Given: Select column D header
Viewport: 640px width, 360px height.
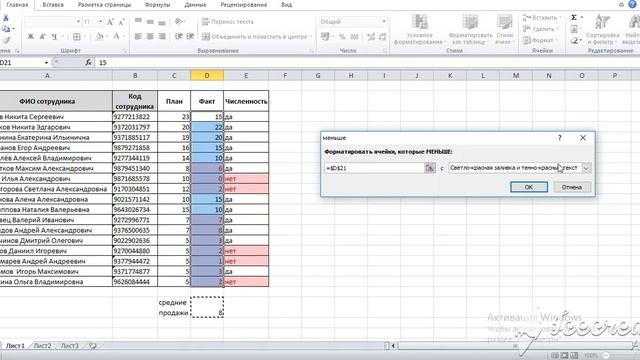Looking at the screenshot, I should (207, 76).
